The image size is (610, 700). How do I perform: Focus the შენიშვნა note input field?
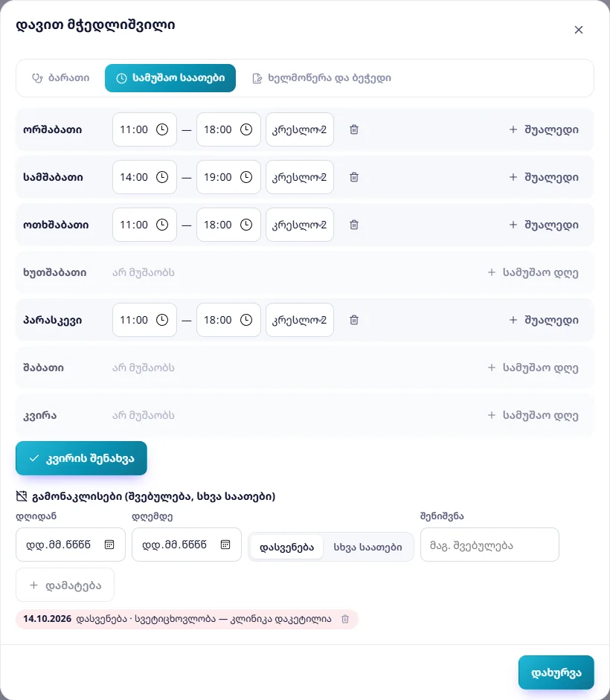click(x=489, y=545)
